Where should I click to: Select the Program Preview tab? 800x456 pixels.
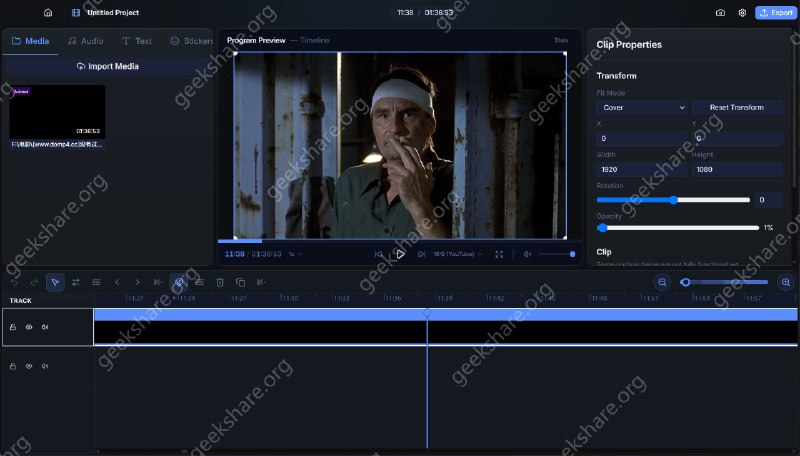[256, 40]
